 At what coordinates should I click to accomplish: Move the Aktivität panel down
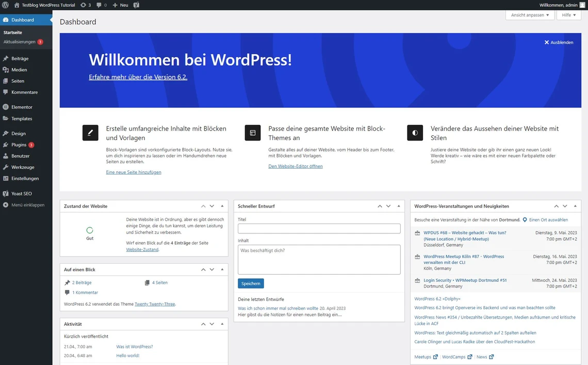coord(212,324)
